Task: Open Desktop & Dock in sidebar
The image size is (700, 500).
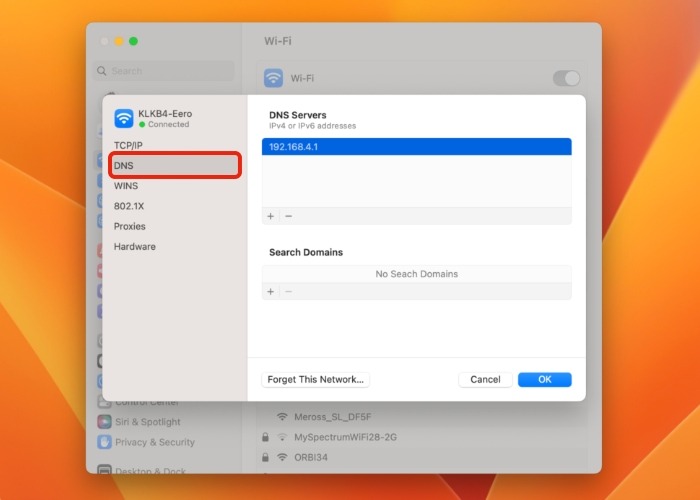Action: 150,471
